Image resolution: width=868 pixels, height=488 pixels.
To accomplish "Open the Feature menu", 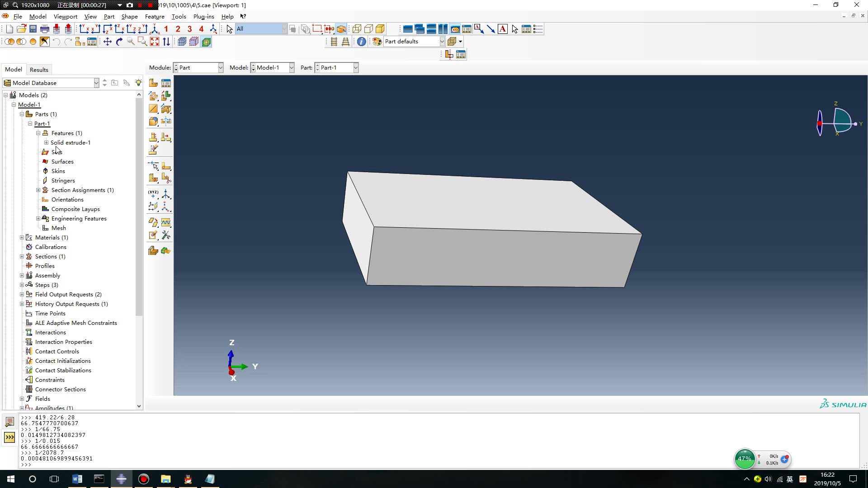I will (155, 16).
